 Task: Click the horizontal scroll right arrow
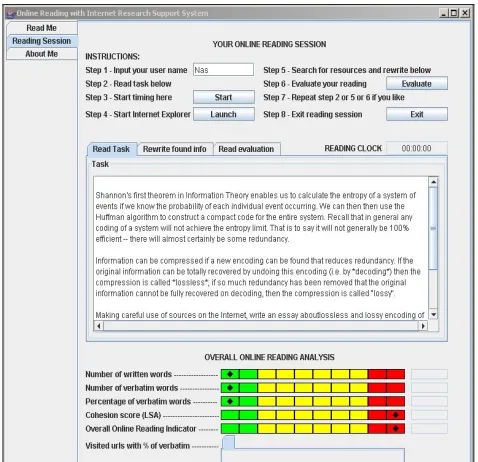423,326
